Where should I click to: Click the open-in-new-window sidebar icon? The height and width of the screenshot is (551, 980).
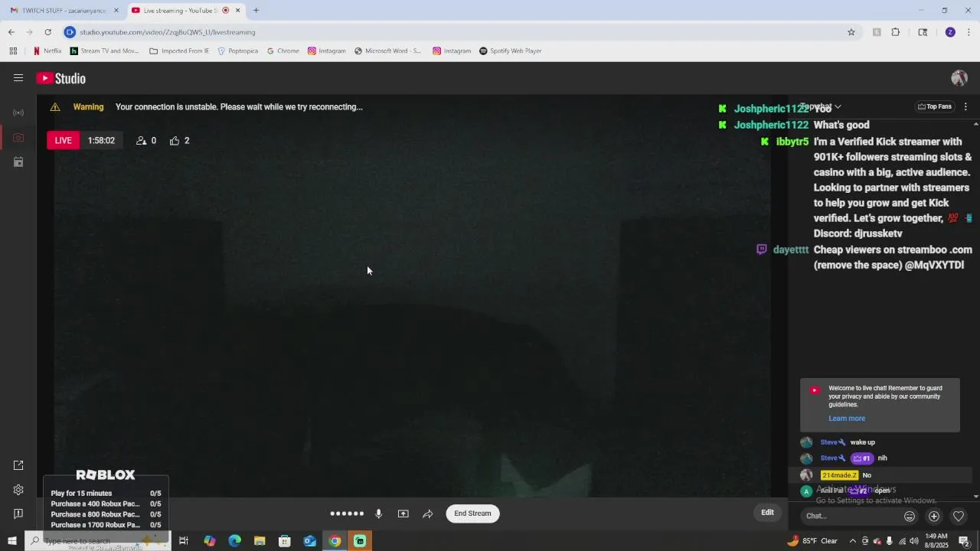pyautogui.click(x=18, y=465)
